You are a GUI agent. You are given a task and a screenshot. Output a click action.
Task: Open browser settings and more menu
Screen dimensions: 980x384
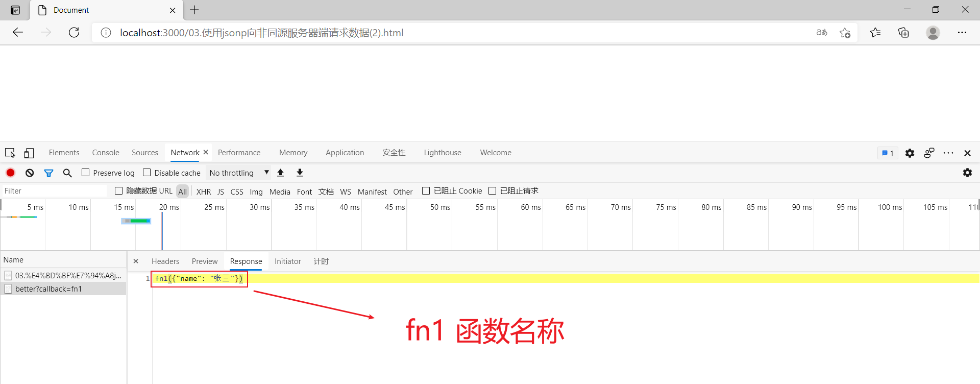(962, 33)
